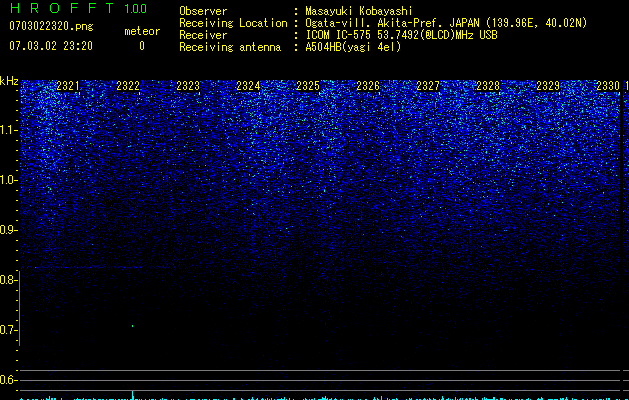Click the ICOM IC-575 receiver text
This screenshot has height=400, width=629.
pyautogui.click(x=401, y=35)
